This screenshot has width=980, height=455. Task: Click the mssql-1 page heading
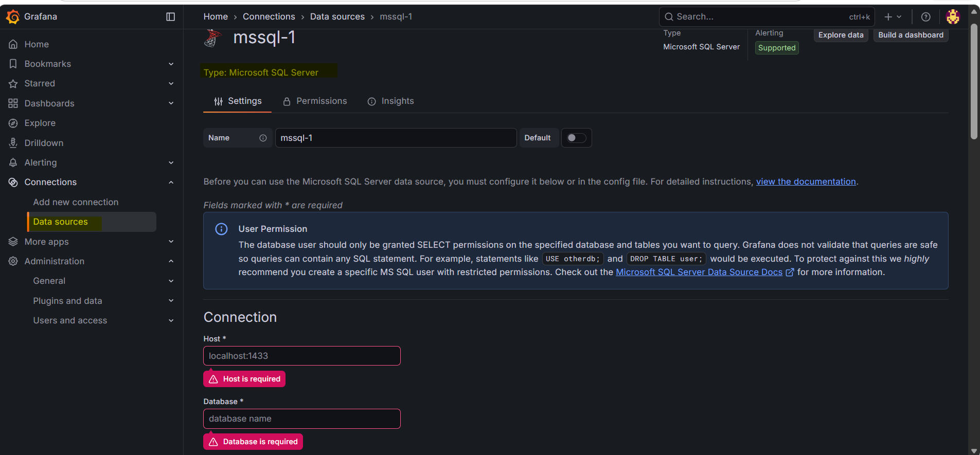point(264,37)
